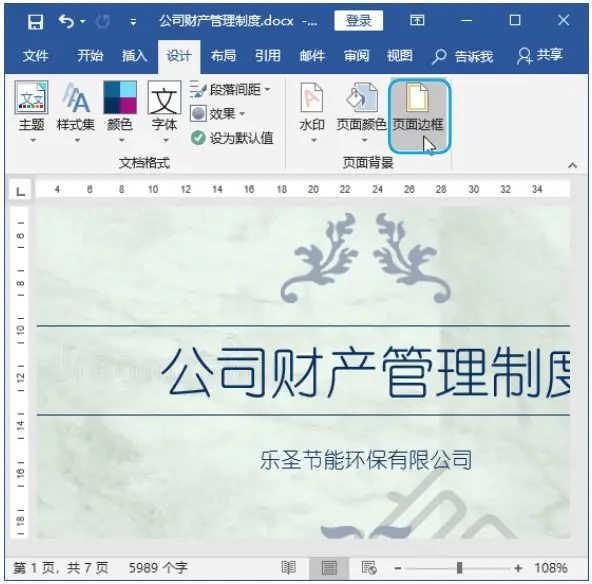Click the Redo icon
Viewport: 592px width, 584px height.
coord(103,22)
